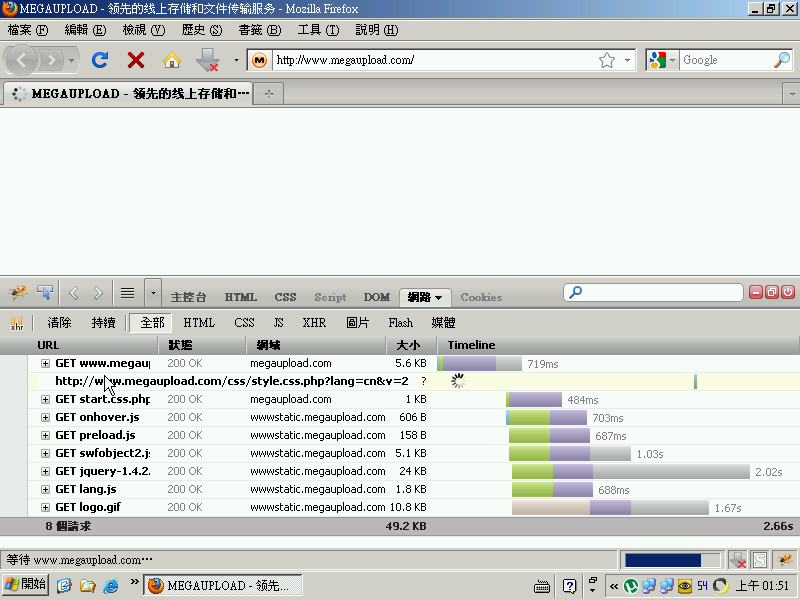Filter requests by JS
Image resolution: width=800 pixels, height=600 pixels.
point(279,323)
